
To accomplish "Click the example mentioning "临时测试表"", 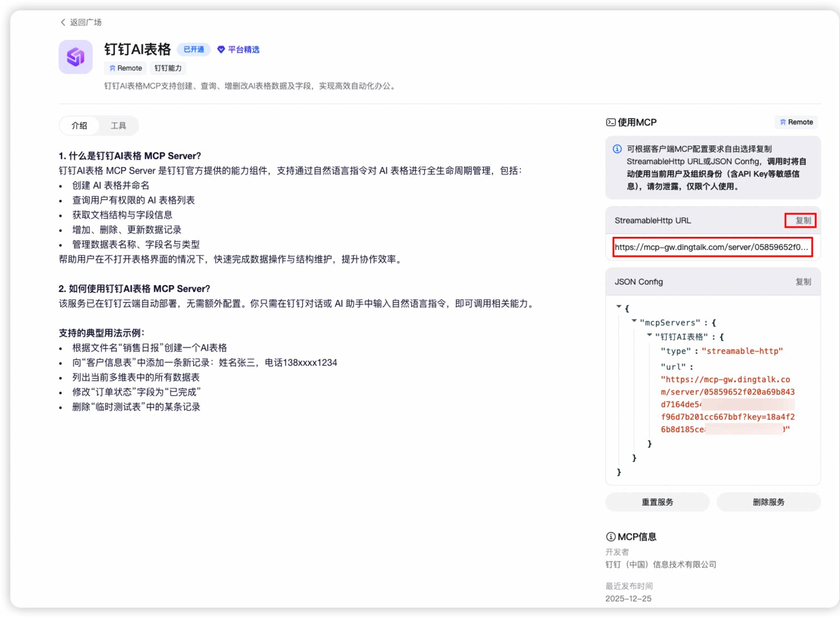I will (x=136, y=407).
